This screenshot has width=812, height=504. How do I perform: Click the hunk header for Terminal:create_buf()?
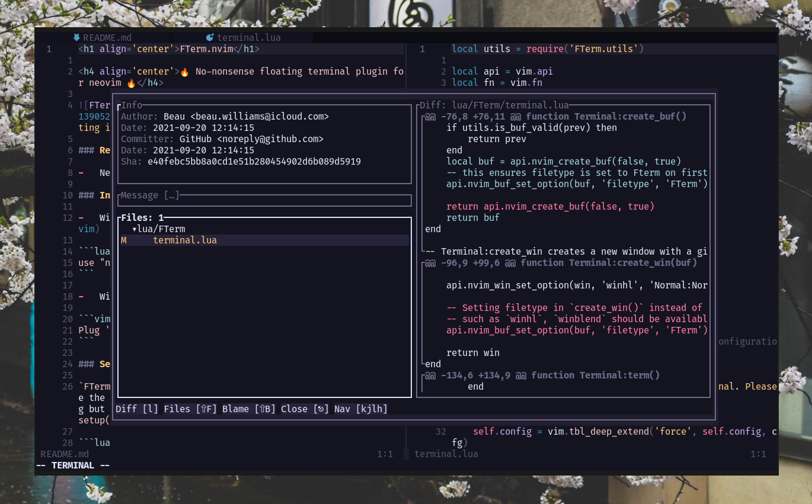(x=556, y=117)
